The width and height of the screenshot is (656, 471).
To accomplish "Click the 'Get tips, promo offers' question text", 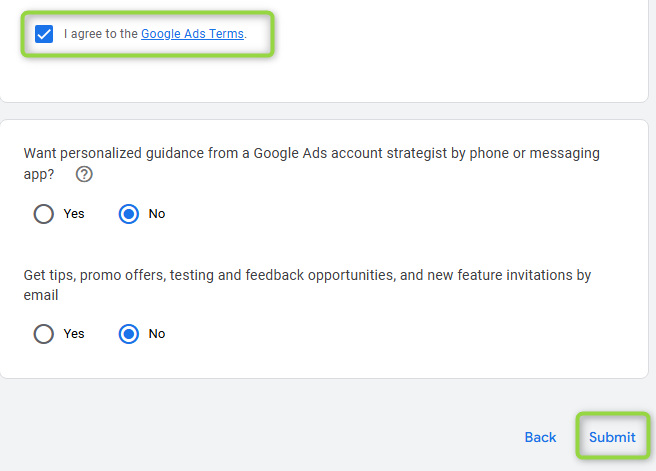I will pyautogui.click(x=307, y=285).
